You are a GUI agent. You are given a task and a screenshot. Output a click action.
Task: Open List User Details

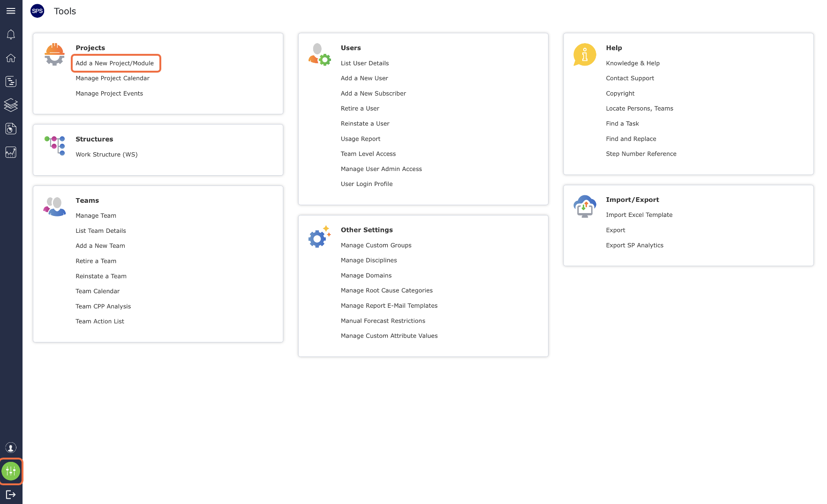365,63
